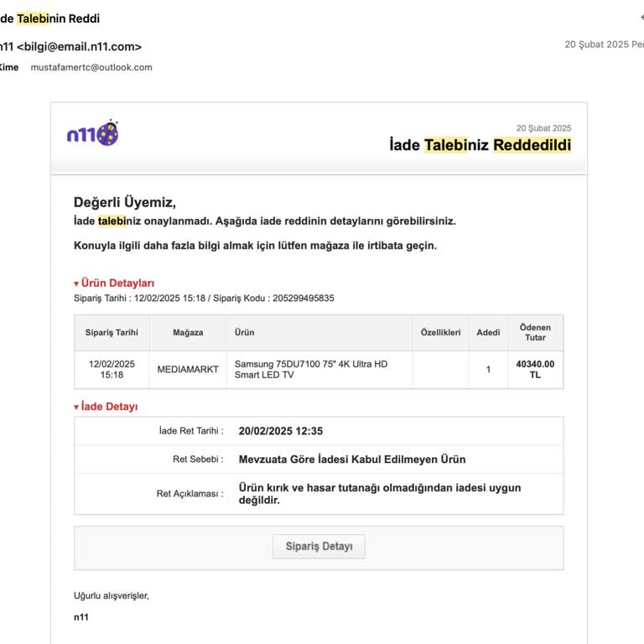Image resolution: width=644 pixels, height=644 pixels.
Task: Select the Ret Açıklaması explanation text
Action: pos(380,494)
